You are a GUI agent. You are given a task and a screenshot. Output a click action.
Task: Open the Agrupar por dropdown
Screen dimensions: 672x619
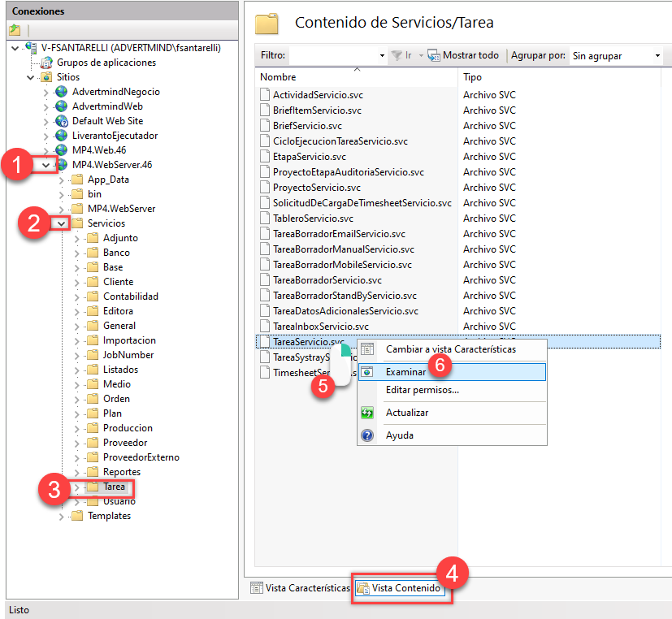click(x=617, y=56)
